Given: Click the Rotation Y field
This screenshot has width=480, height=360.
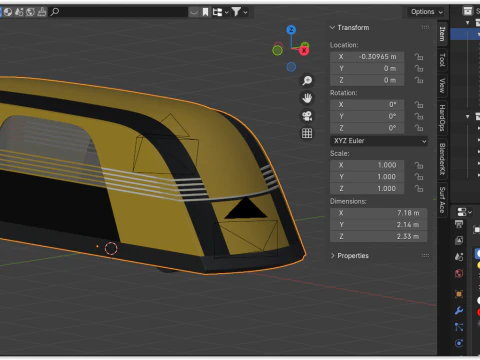Looking at the screenshot, I should point(367,116).
